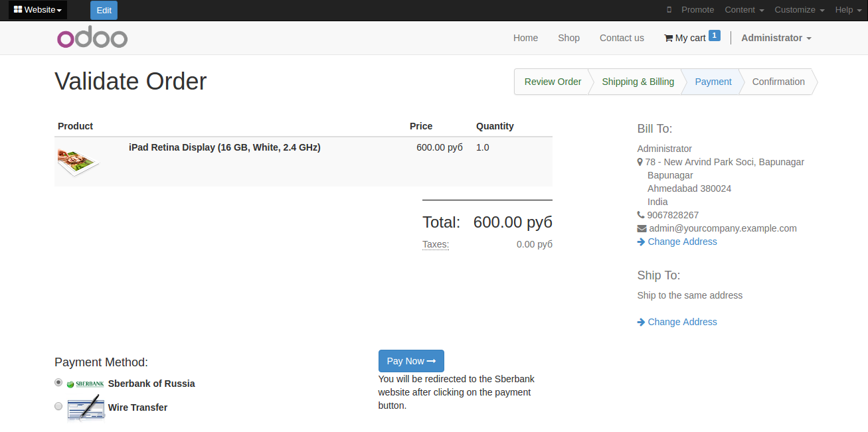Click the Ship to the same address text
The height and width of the screenshot is (432, 868).
pyautogui.click(x=690, y=295)
